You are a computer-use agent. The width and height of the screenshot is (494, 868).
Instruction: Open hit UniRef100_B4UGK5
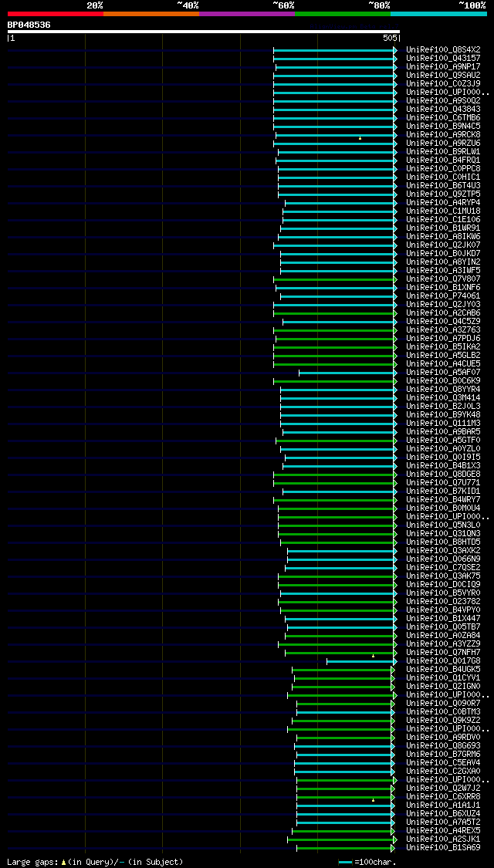443,669
